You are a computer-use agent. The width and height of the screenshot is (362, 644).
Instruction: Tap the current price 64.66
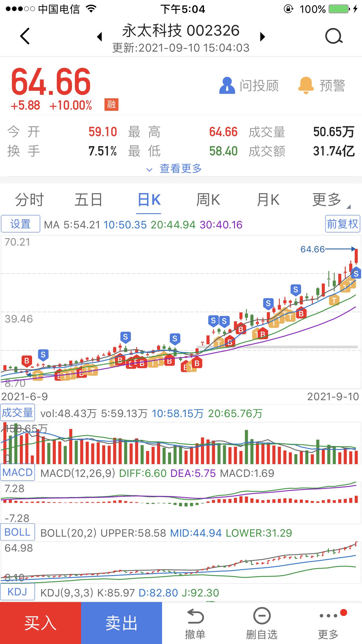pyautogui.click(x=51, y=82)
